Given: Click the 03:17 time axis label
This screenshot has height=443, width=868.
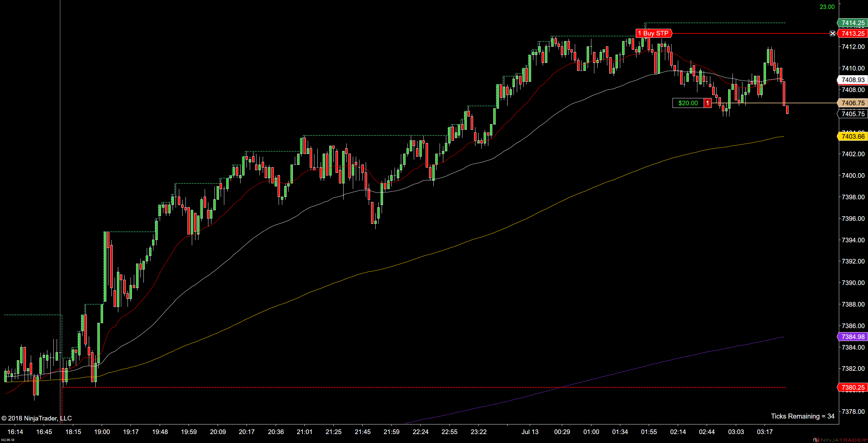Looking at the screenshot, I should coord(765,431).
